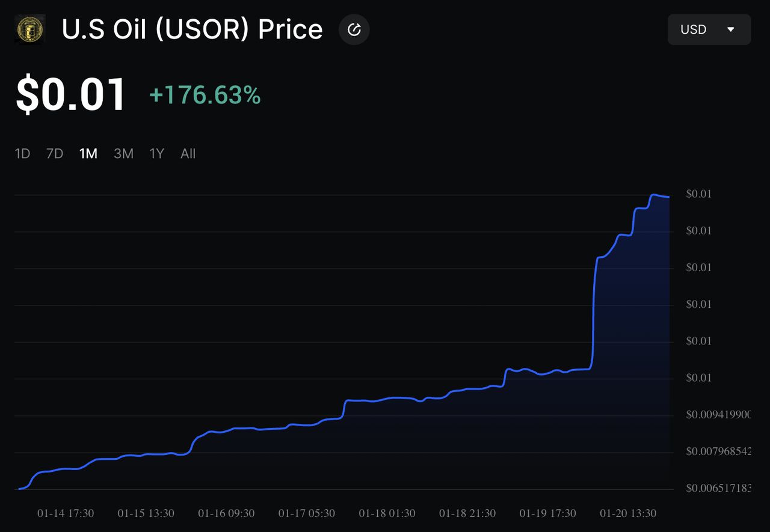The height and width of the screenshot is (532, 770).
Task: Click the U.S Oil (USOR) Price heading
Action: (192, 29)
